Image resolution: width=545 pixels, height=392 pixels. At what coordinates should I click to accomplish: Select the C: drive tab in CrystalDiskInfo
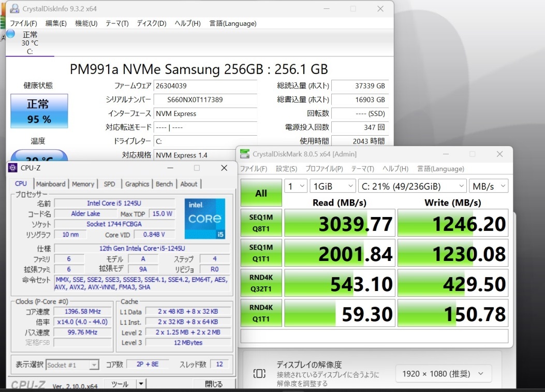click(30, 43)
